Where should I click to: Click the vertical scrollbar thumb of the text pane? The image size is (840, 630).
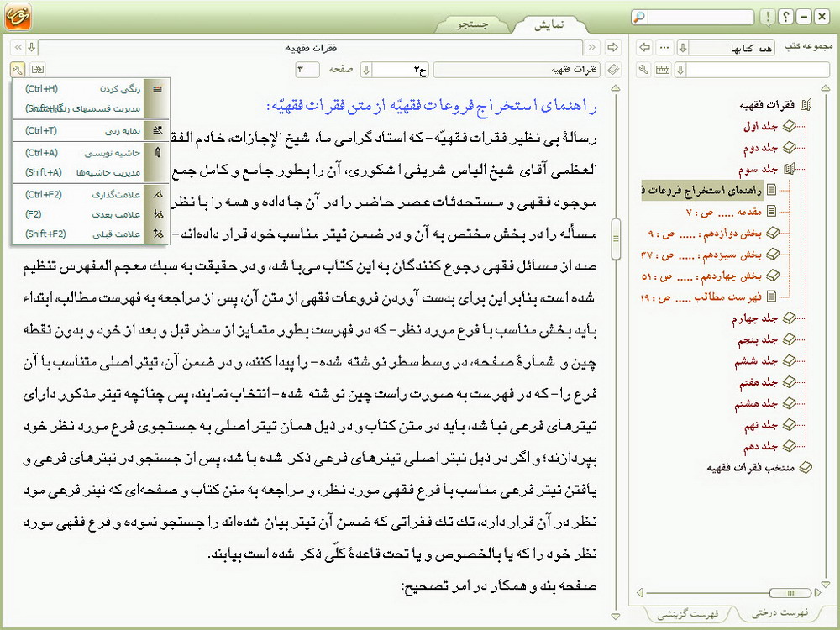tap(616, 239)
